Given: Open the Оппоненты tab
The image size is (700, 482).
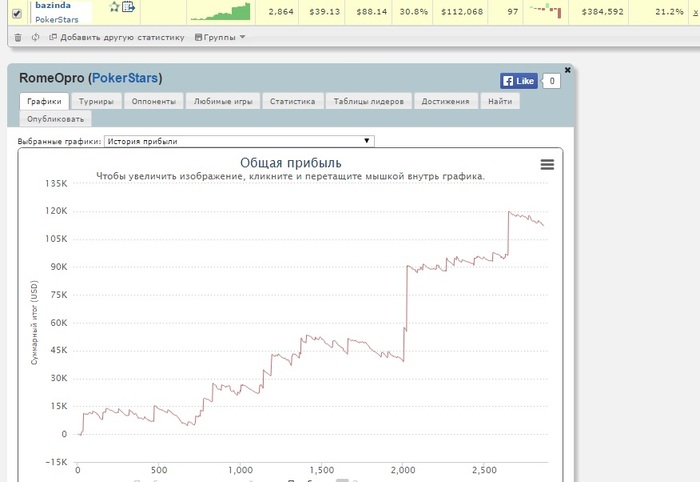Looking at the screenshot, I should (x=154, y=101).
